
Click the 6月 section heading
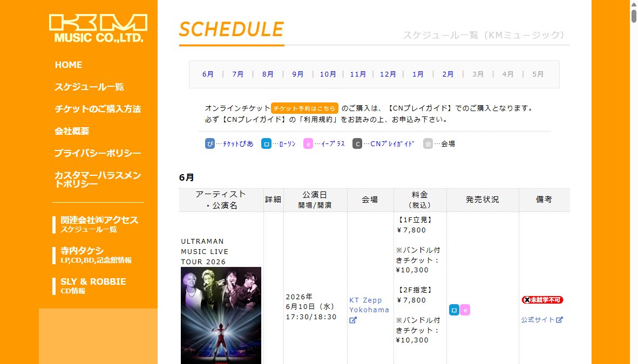tap(186, 177)
